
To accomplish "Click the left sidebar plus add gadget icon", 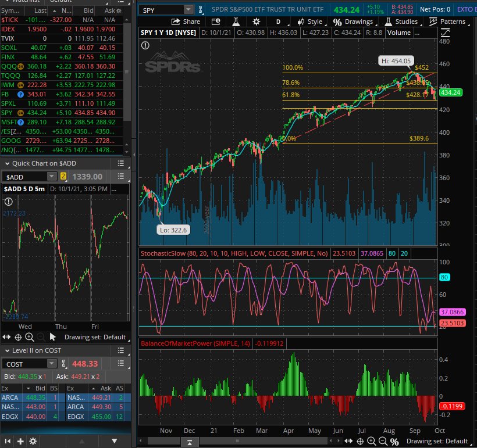I will click(20, 441).
